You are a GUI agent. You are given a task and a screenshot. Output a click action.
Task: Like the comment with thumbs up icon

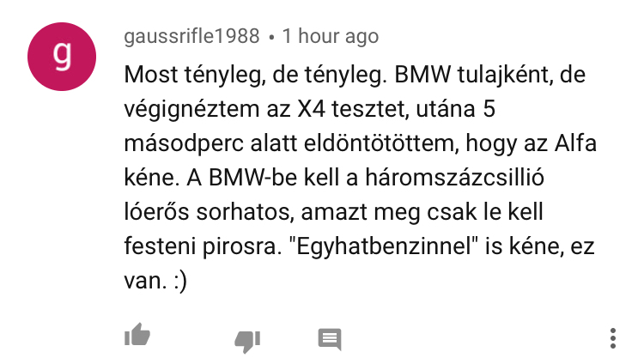[x=137, y=335]
